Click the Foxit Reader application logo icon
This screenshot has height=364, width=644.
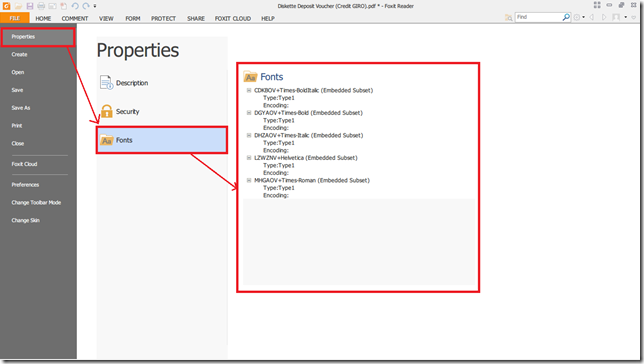click(x=6, y=6)
